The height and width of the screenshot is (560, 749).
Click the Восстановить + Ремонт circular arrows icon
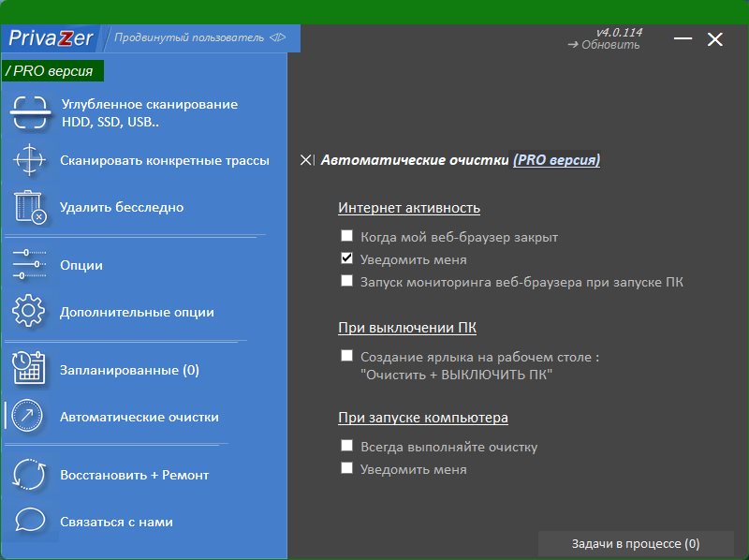(x=29, y=475)
